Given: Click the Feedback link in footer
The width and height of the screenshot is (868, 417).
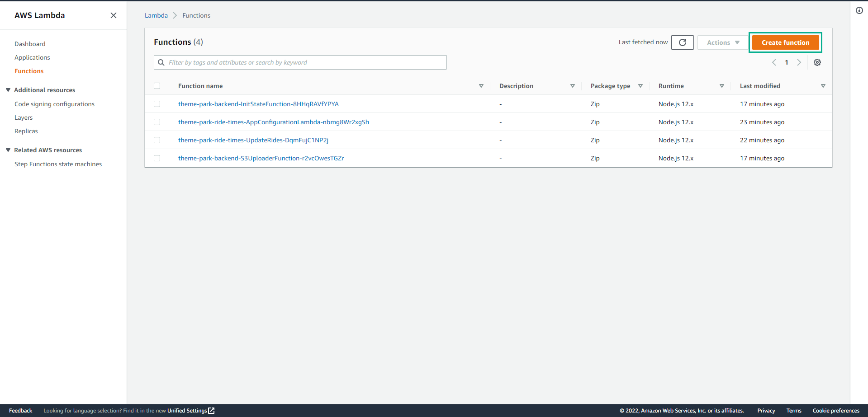Looking at the screenshot, I should (20, 411).
